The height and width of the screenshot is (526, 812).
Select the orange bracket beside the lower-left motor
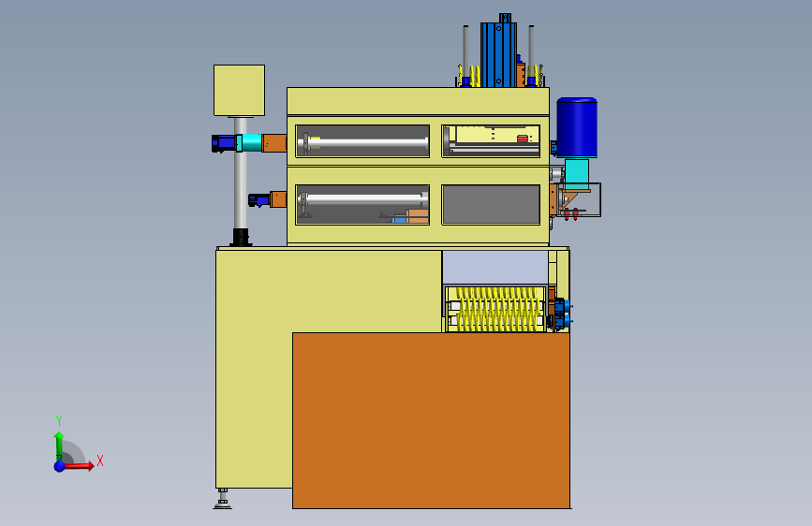(278, 199)
